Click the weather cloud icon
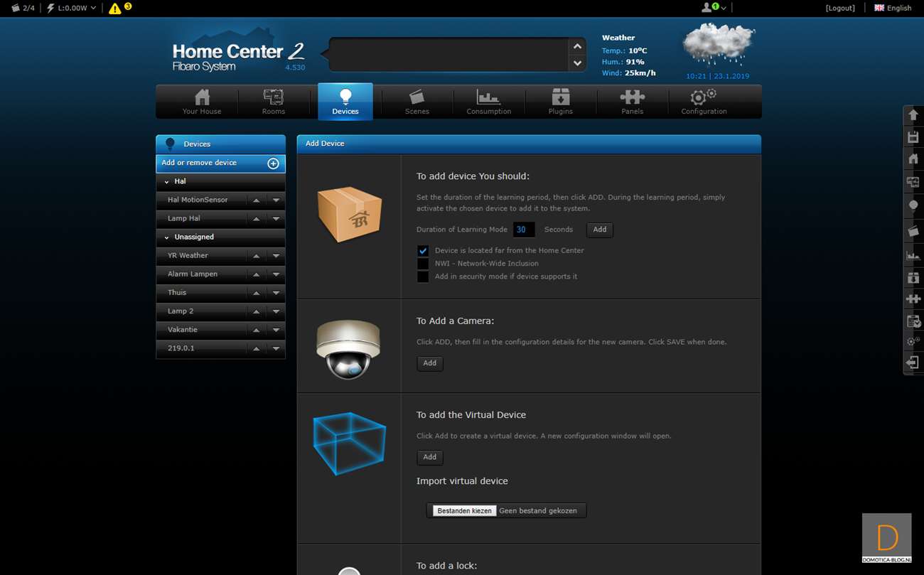 tap(718, 46)
